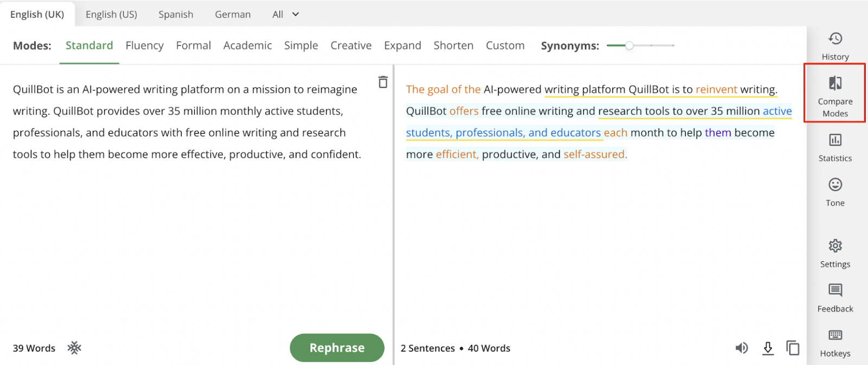Screen dimensions: 868x365
Task: Delete input text with trash icon
Action: tap(383, 82)
